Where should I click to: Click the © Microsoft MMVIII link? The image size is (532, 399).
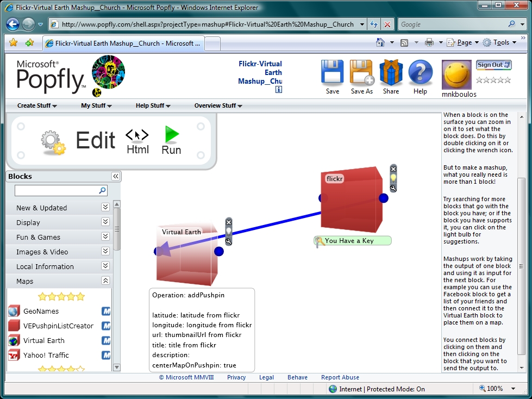tap(186, 377)
